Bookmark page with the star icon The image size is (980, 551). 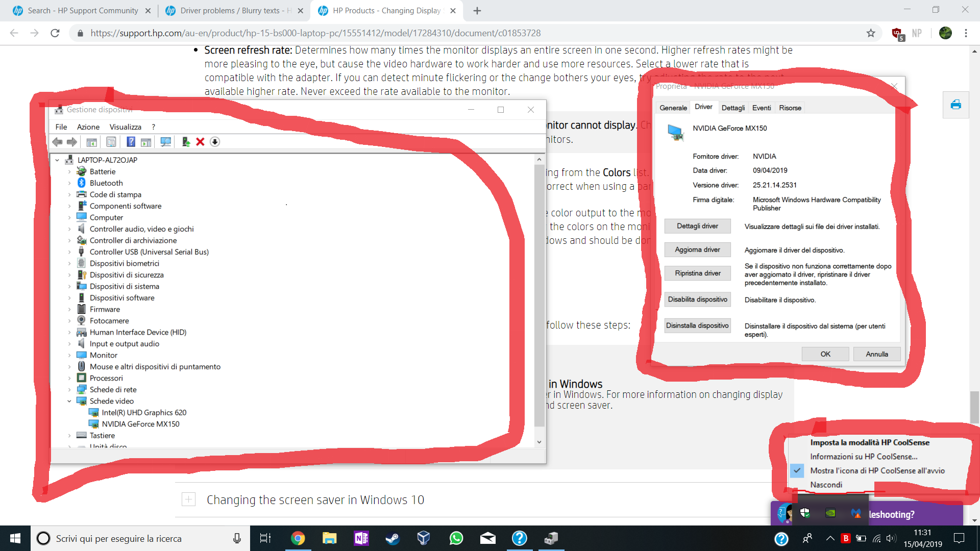(x=871, y=33)
